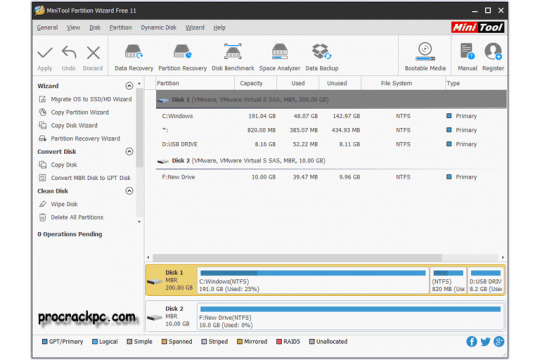Select the 820 MB NTFS block in disk map
Screen dimensions: 540x360
[x=448, y=281]
